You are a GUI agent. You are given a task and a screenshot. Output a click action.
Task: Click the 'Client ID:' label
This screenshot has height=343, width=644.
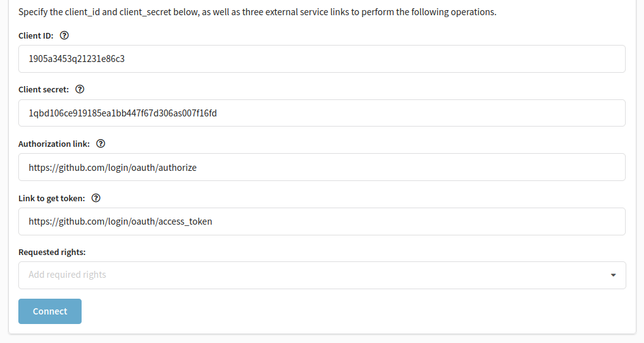[35, 35]
